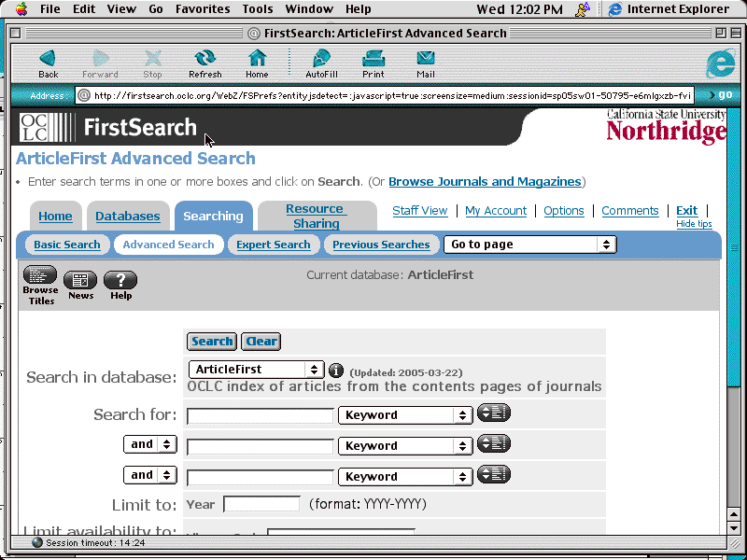Click the go button beside address bar

coord(721,95)
